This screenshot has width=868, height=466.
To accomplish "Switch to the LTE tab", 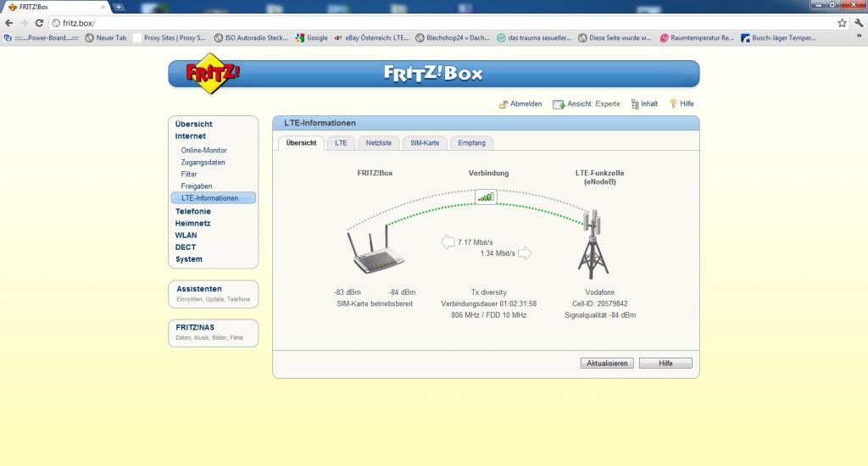I will click(341, 143).
